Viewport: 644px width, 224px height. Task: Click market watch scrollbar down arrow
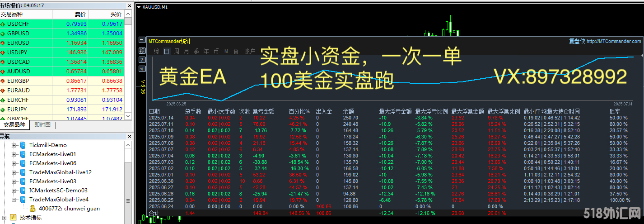tap(128, 117)
